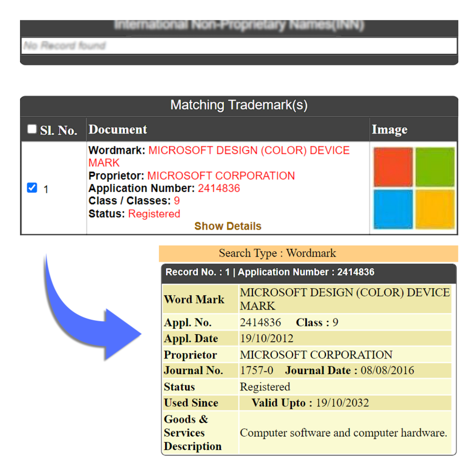Select the red application number 2414836

coord(219,188)
